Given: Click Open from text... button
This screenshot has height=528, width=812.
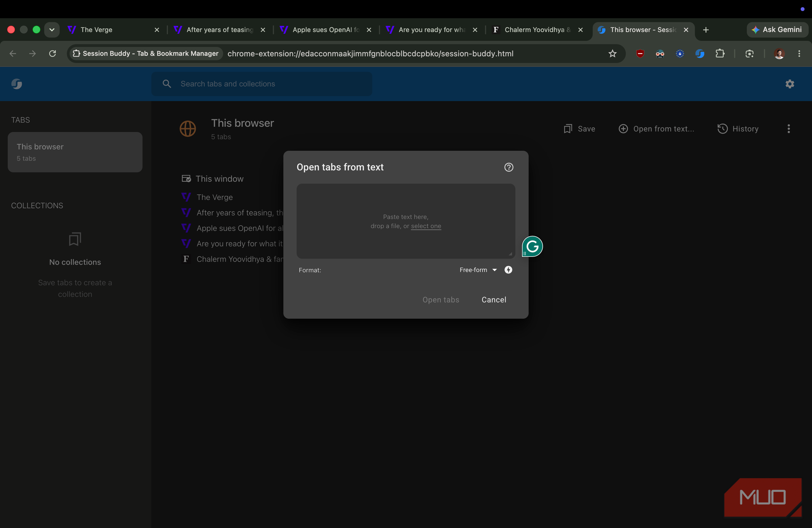Looking at the screenshot, I should [x=656, y=129].
